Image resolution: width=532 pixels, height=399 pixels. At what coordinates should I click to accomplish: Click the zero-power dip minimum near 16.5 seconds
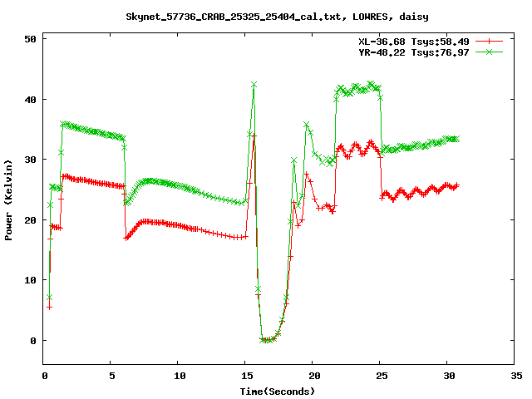[267, 340]
